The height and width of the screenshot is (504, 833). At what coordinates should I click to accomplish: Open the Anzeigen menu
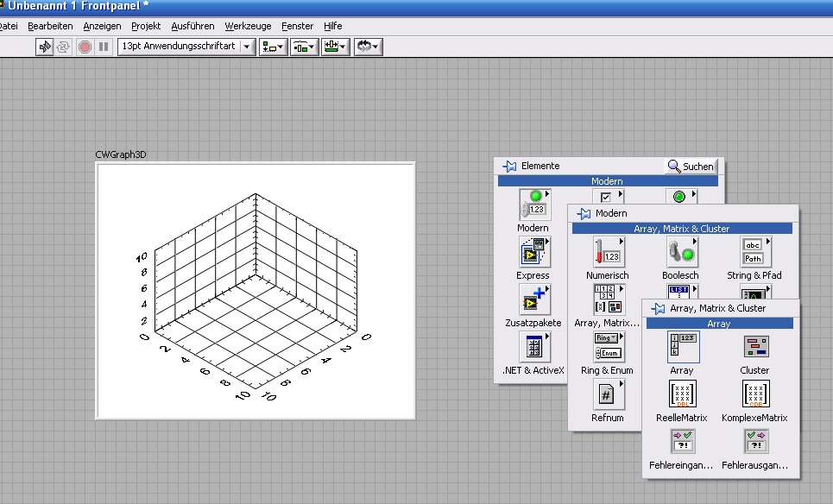point(102,26)
